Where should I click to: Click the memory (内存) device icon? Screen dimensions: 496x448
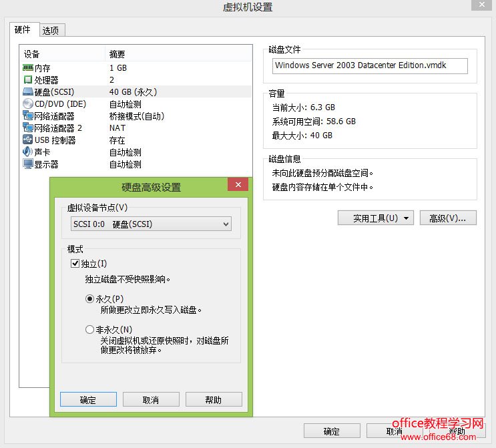[x=28, y=67]
